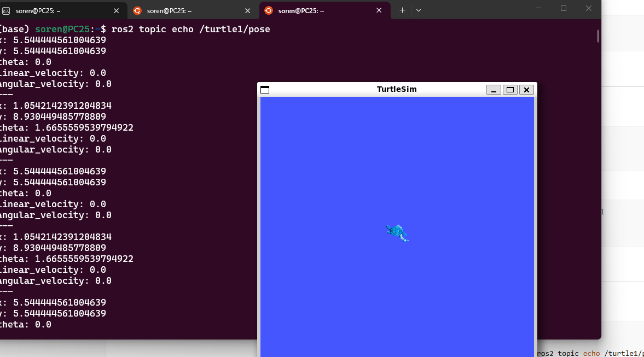The image size is (644, 357).
Task: Click the soren@PC25 prompt text
Action: [62, 29]
